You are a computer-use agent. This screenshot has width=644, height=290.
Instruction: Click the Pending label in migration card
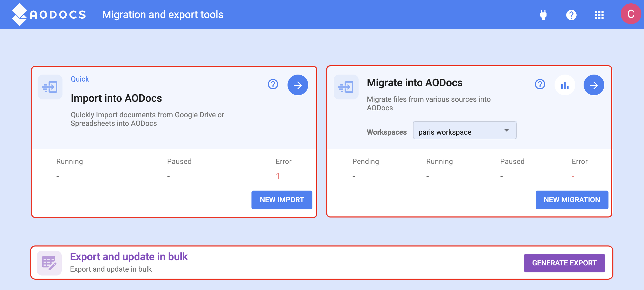[366, 162]
